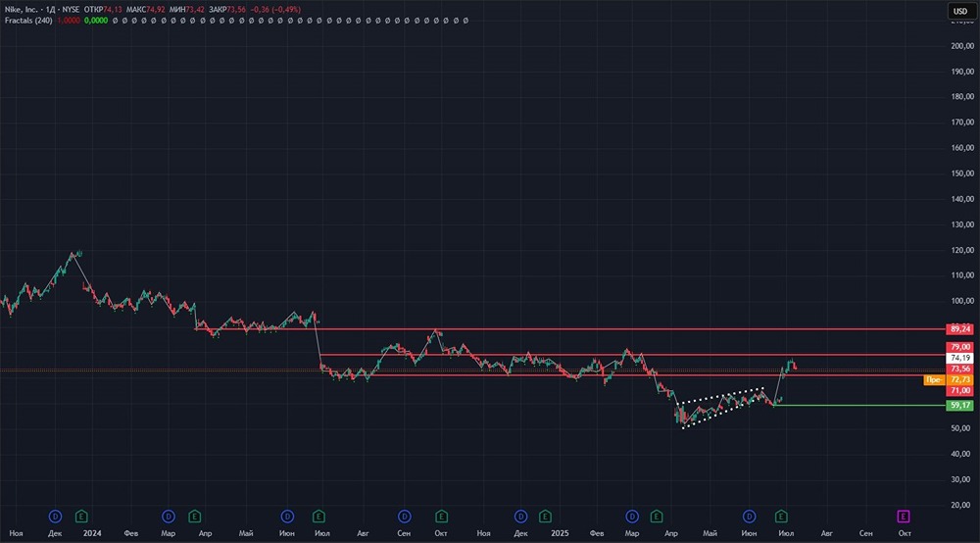Viewport: 980px width, 543px height.
Task: Click the red 71,00 price label
Action: coord(960,390)
